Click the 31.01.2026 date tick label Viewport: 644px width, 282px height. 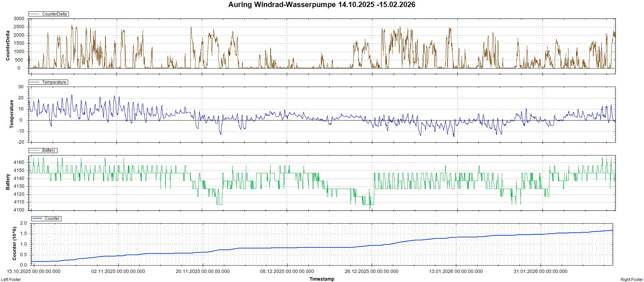pos(541,271)
